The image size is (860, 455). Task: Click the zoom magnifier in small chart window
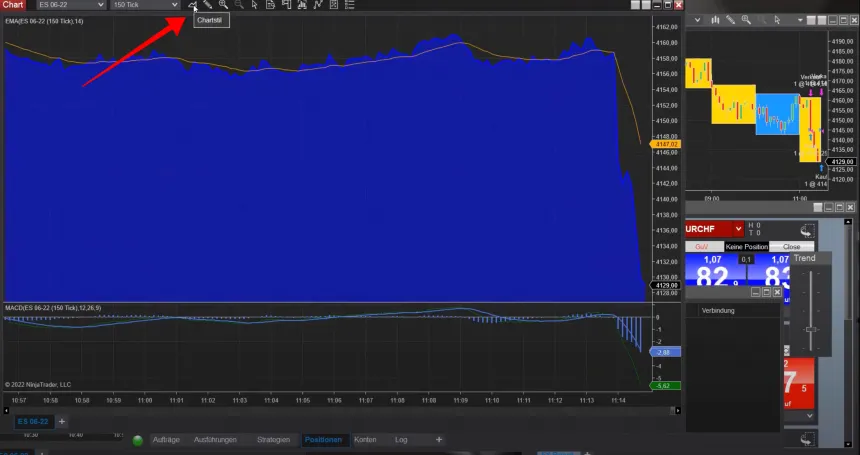point(746,20)
